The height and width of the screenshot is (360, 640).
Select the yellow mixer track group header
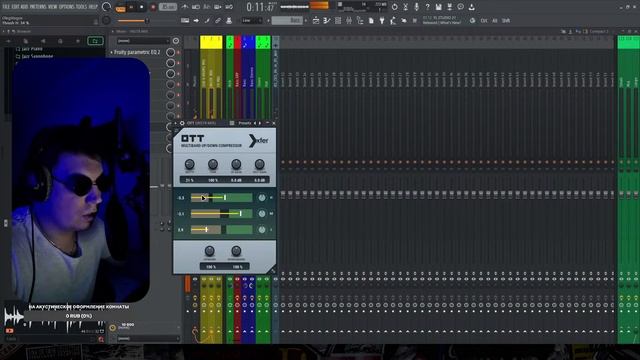pyautogui.click(x=211, y=42)
